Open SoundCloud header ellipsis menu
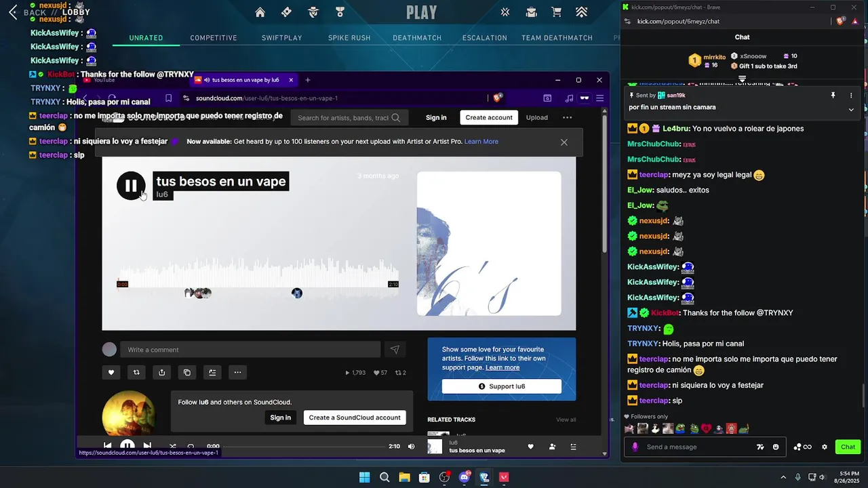This screenshot has width=868, height=488. pyautogui.click(x=567, y=118)
